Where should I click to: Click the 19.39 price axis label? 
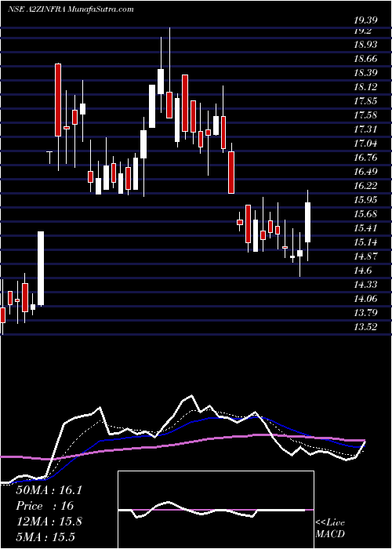[365, 20]
